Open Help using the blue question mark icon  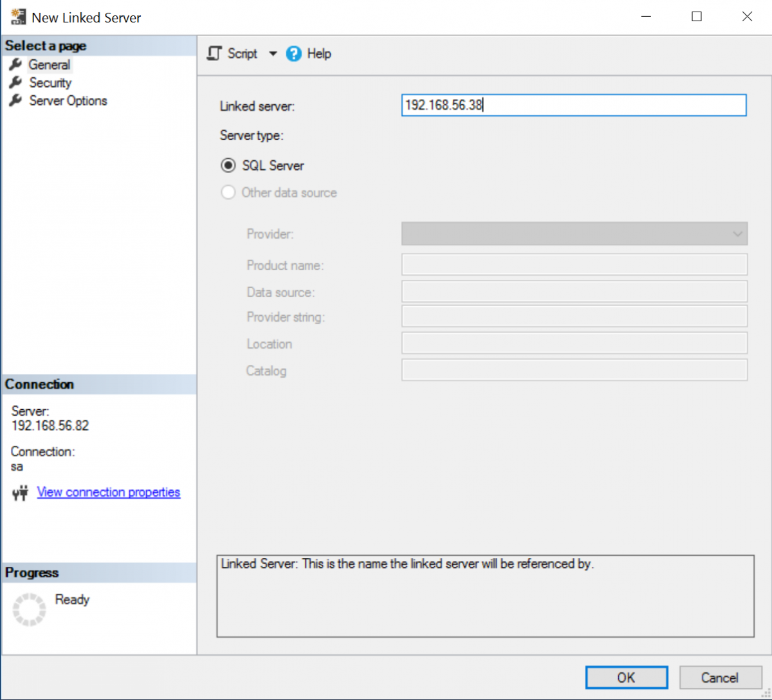tap(293, 53)
